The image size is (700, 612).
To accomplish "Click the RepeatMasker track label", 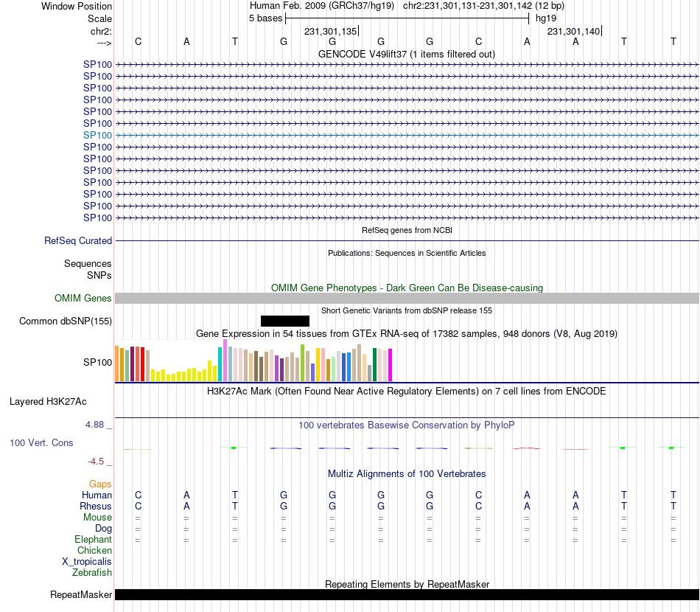I will tap(81, 594).
